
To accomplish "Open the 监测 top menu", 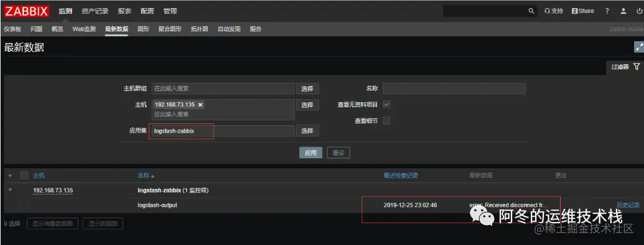I will tap(65, 11).
